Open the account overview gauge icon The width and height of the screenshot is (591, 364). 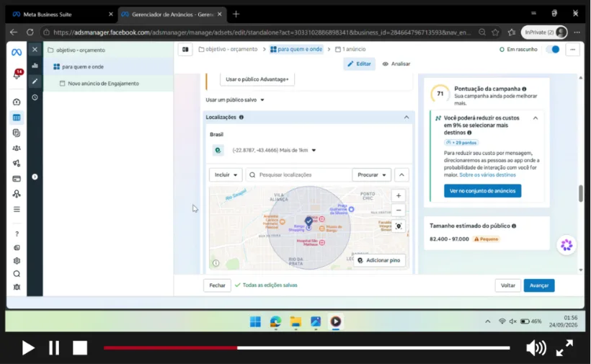point(17,102)
